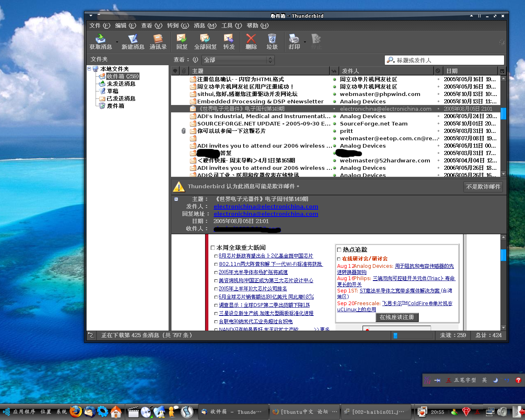Select the 已发送消息 folder
525x420 pixels.
121,98
